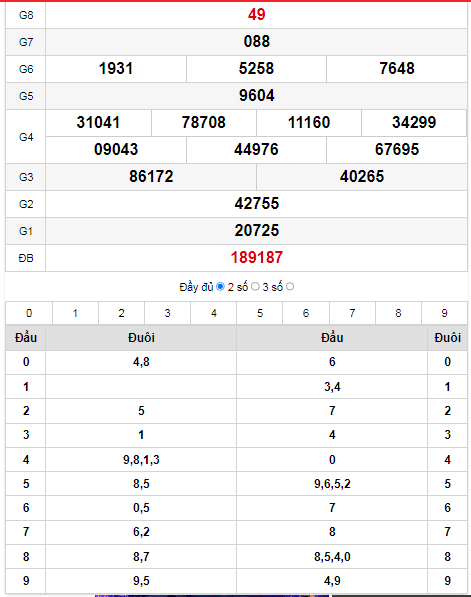Select the 'Đầy đủ' radio button

point(220,286)
